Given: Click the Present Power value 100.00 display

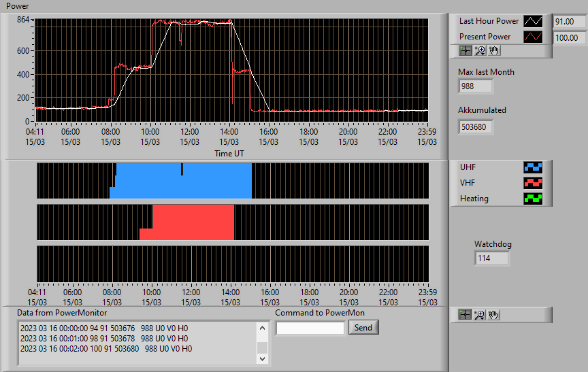Looking at the screenshot, I should [x=569, y=38].
